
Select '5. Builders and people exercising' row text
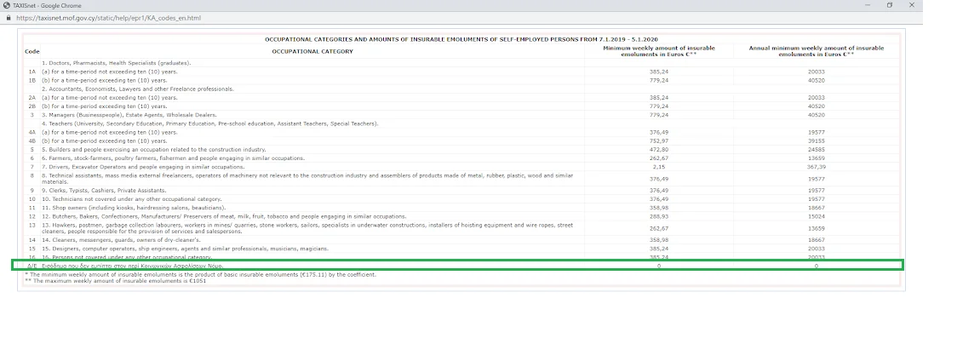[154, 150]
